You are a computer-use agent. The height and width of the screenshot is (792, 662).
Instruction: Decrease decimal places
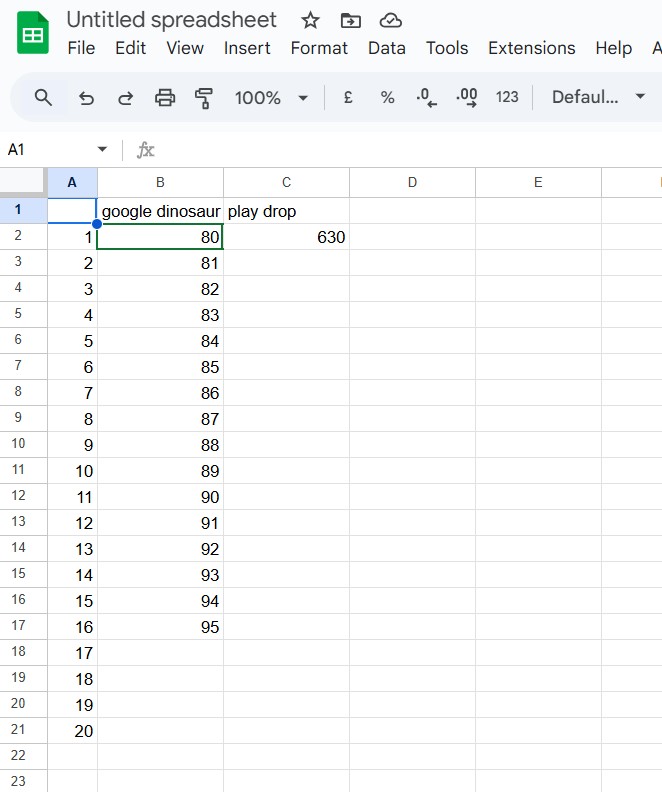(x=427, y=97)
